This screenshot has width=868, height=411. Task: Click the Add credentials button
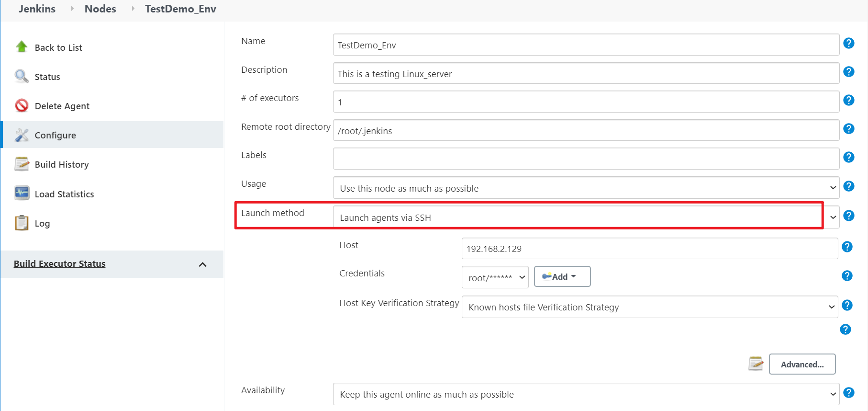562,277
